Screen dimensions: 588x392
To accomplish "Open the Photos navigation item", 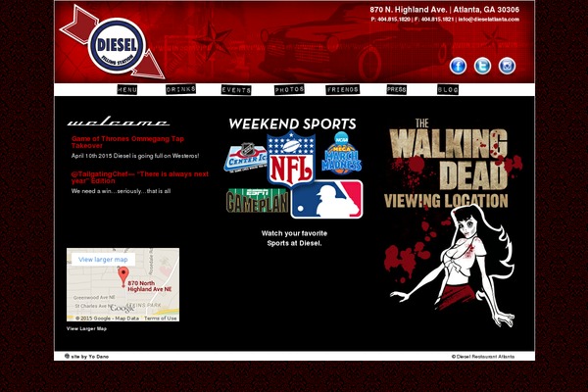I will [289, 89].
